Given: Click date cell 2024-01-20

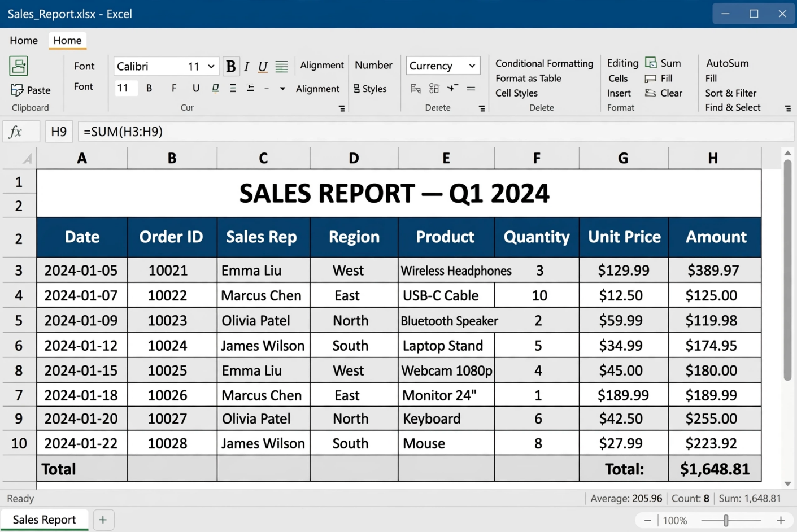Looking at the screenshot, I should (82, 419).
